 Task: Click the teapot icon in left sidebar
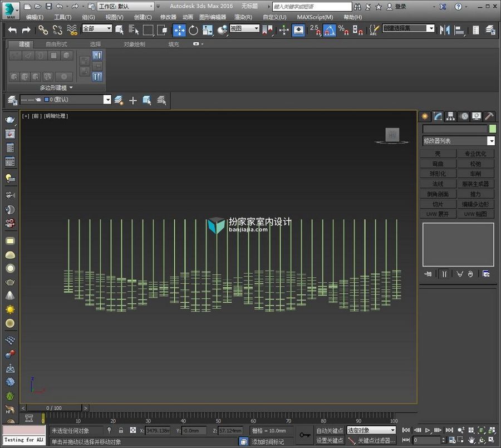pos(10,120)
